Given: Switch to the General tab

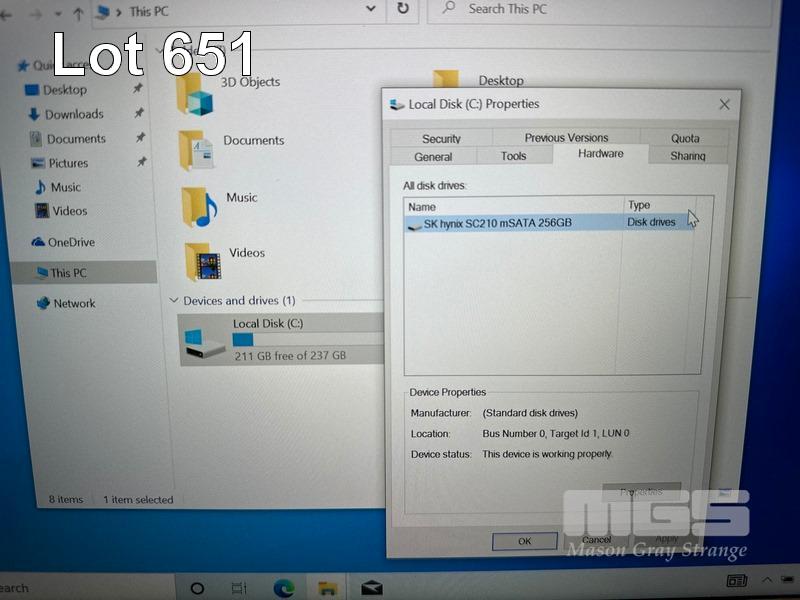Looking at the screenshot, I should (433, 156).
